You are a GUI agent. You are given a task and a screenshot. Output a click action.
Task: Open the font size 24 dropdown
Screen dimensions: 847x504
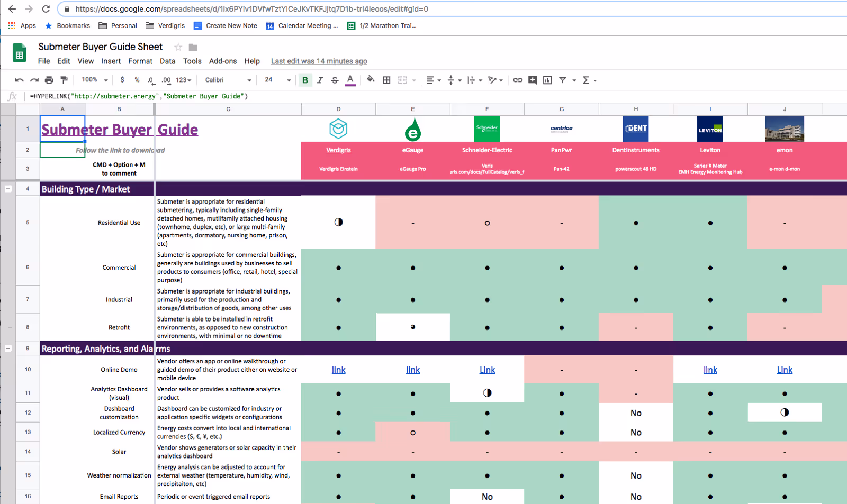coord(278,80)
